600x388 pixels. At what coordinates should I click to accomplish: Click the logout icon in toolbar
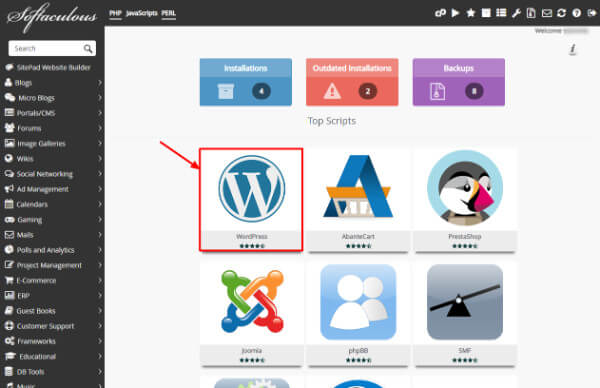[x=592, y=13]
